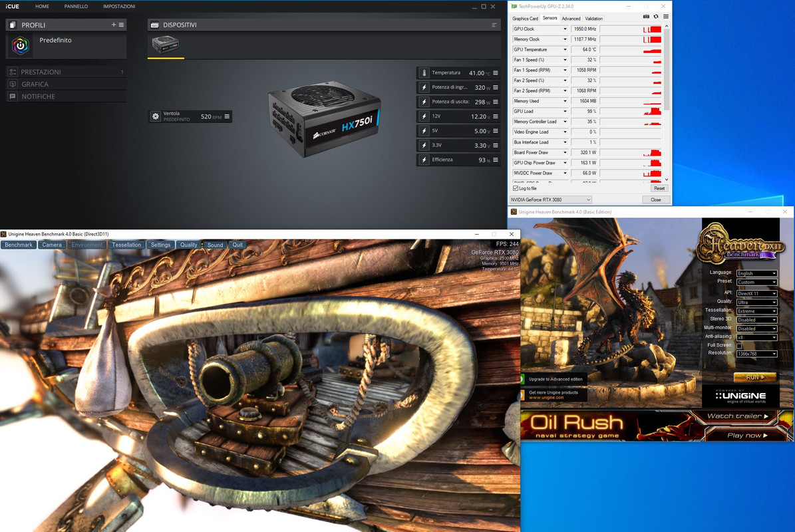The image size is (795, 532).
Task: Click the Benchmark button in Heaven window
Action: [x=19, y=245]
